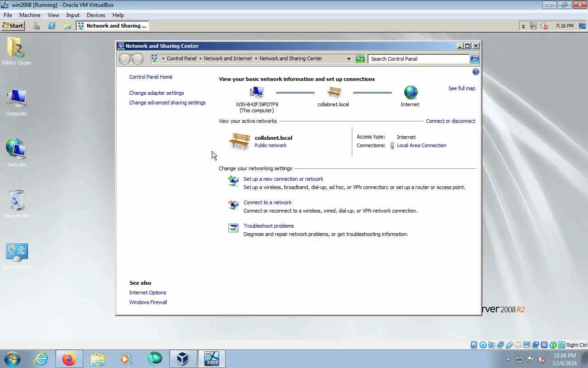
Task: Click the host tray Action Center flag
Action: tap(531, 359)
